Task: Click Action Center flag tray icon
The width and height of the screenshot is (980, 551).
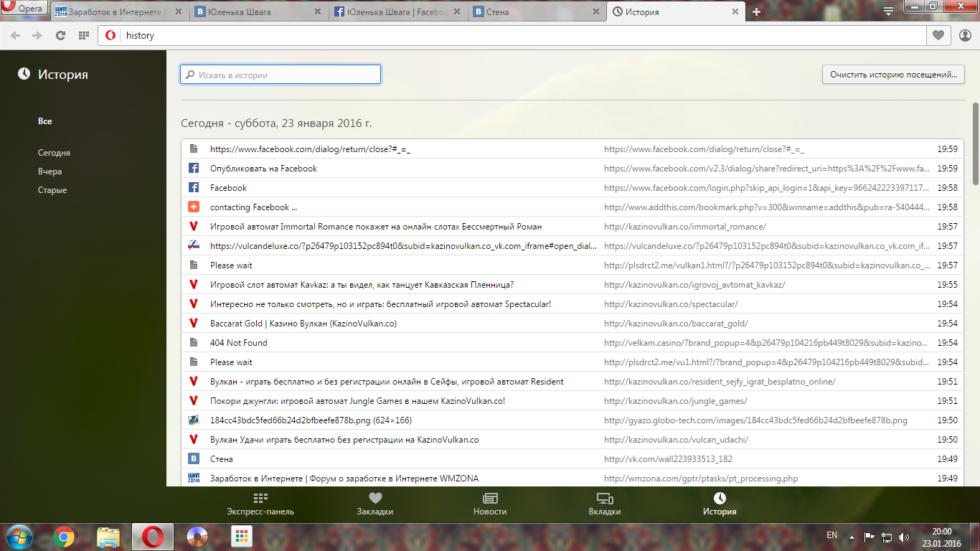Action: [x=869, y=537]
